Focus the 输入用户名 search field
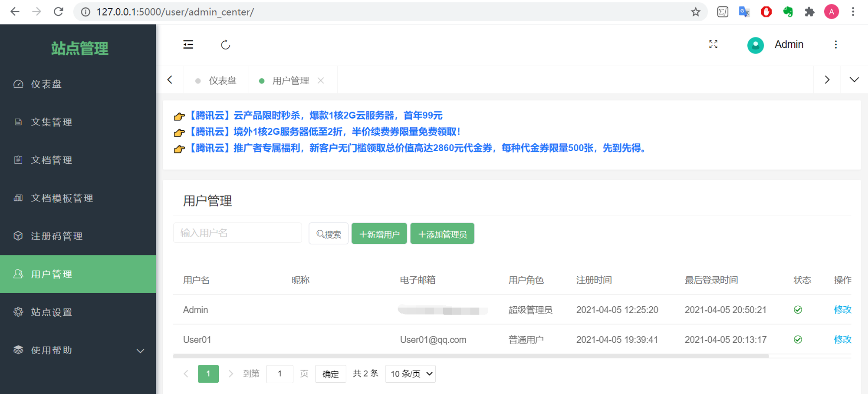The height and width of the screenshot is (394, 868). click(237, 233)
